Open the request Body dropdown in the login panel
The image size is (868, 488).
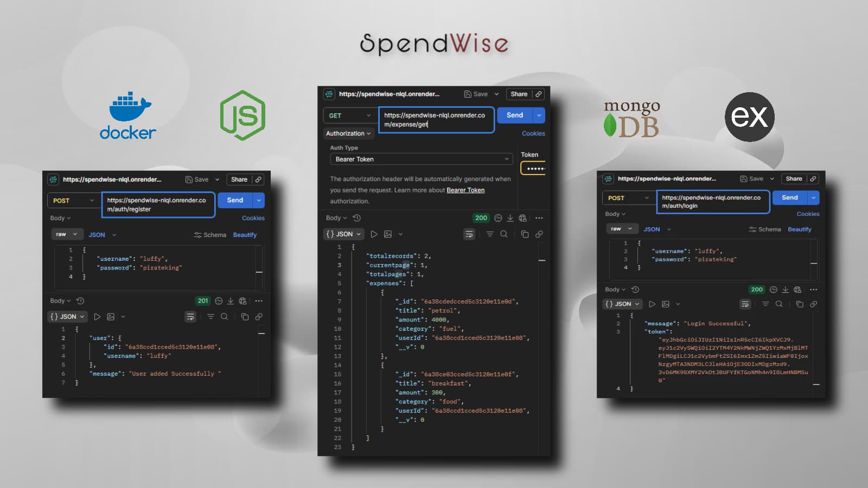pyautogui.click(x=615, y=214)
